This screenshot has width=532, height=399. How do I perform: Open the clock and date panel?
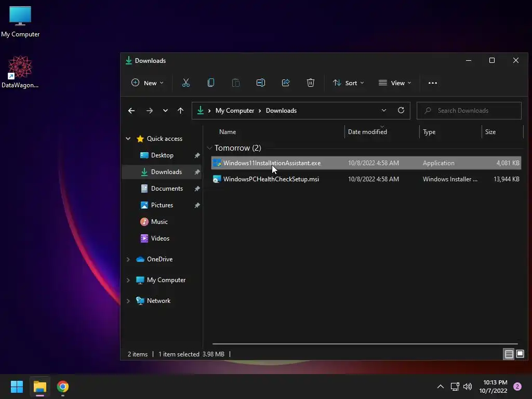[x=494, y=387]
